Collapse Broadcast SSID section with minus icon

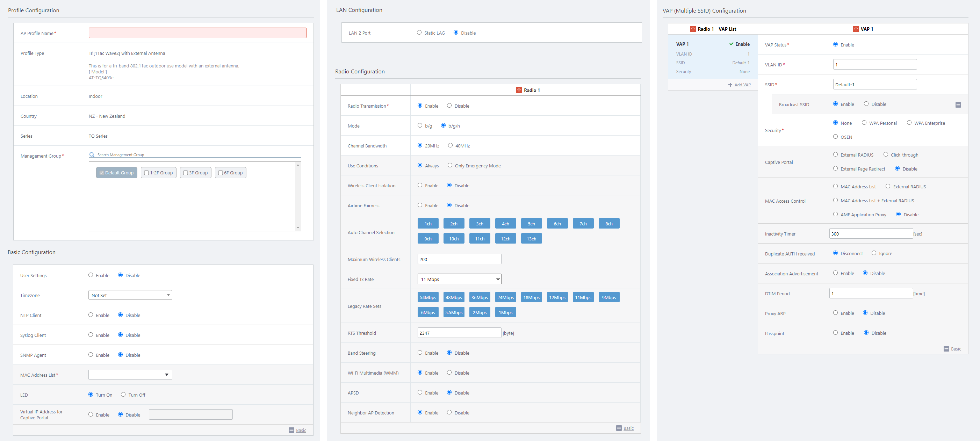coord(958,104)
